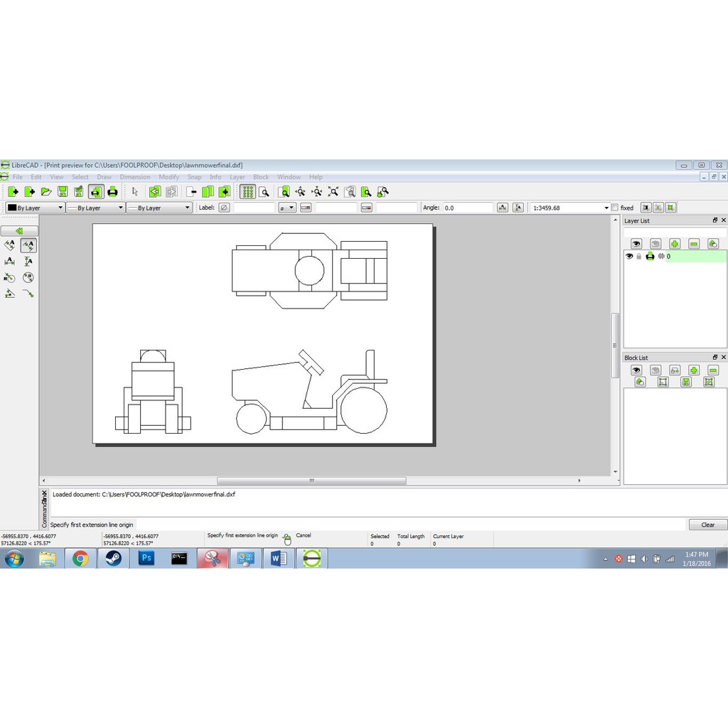Select the Aligned dimension tool
This screenshot has width=728, height=728.
point(10,245)
